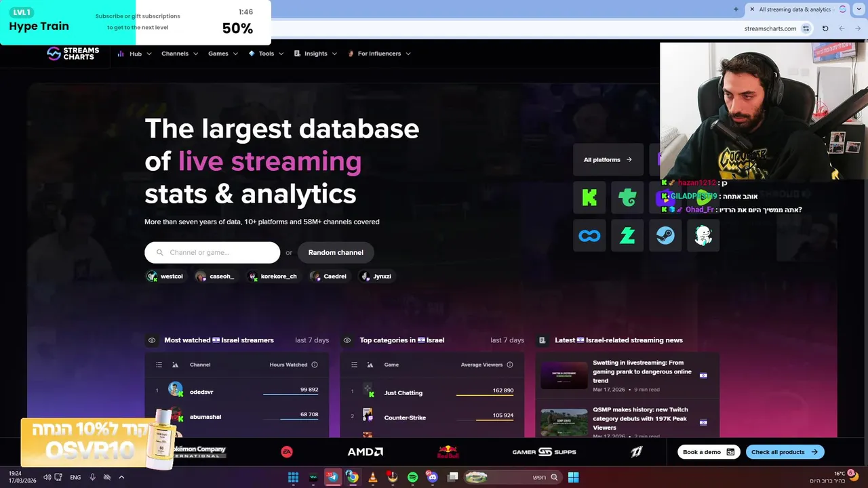The width and height of the screenshot is (868, 488).
Task: Click the list icon in streamers table header
Action: point(159,365)
